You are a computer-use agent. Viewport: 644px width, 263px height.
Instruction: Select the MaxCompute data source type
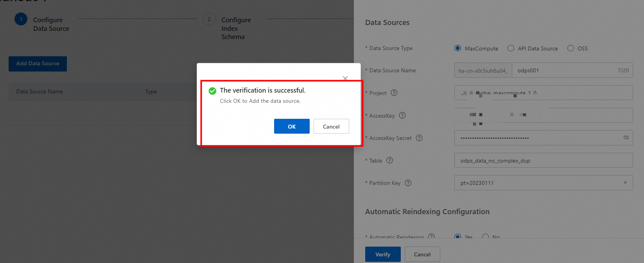(458, 48)
